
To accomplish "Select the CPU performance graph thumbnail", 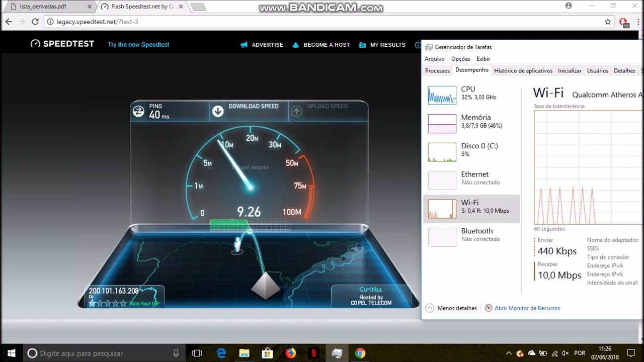I will (x=442, y=95).
